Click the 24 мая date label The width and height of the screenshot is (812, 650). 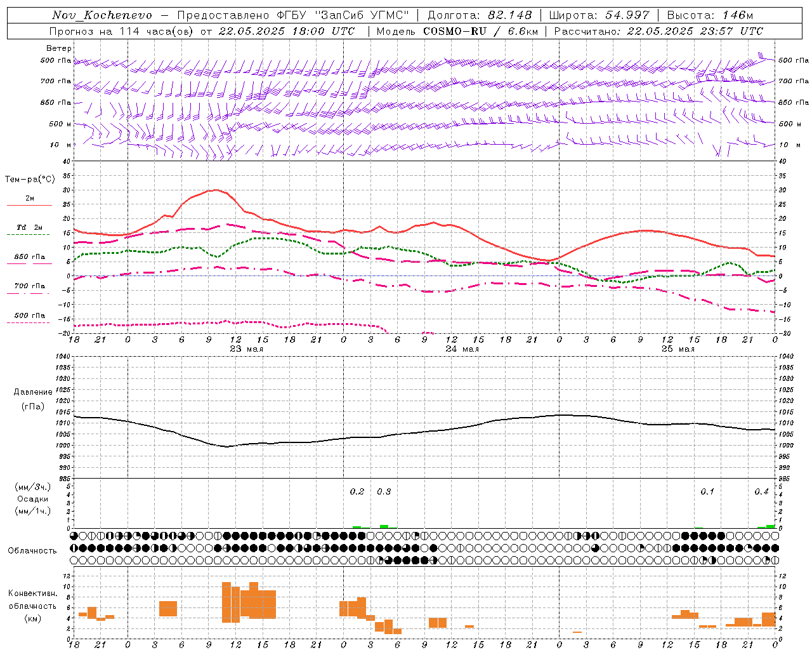click(462, 349)
